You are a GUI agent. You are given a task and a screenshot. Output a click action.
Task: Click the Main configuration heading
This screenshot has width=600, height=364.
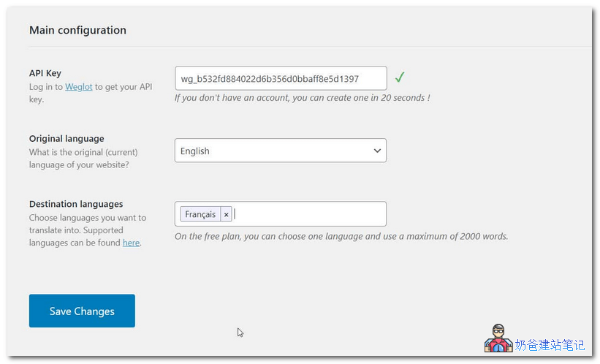pos(77,30)
